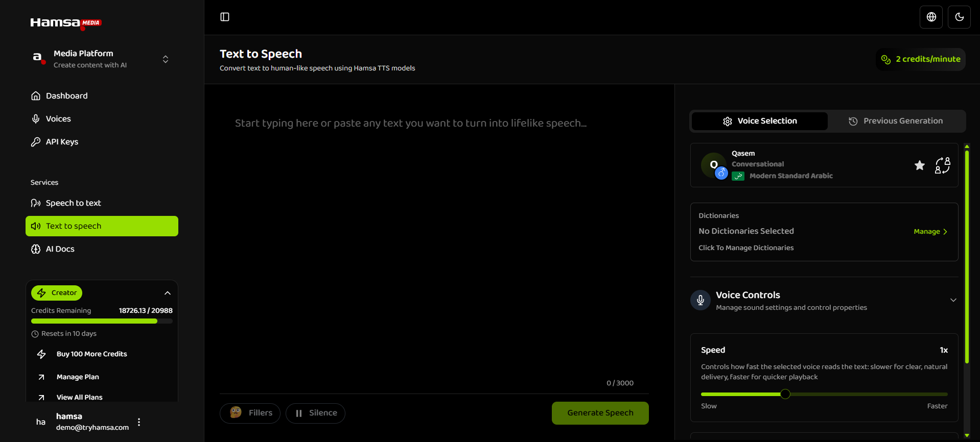Open Manage dictionaries link
Image resolution: width=980 pixels, height=442 pixels.
point(930,232)
